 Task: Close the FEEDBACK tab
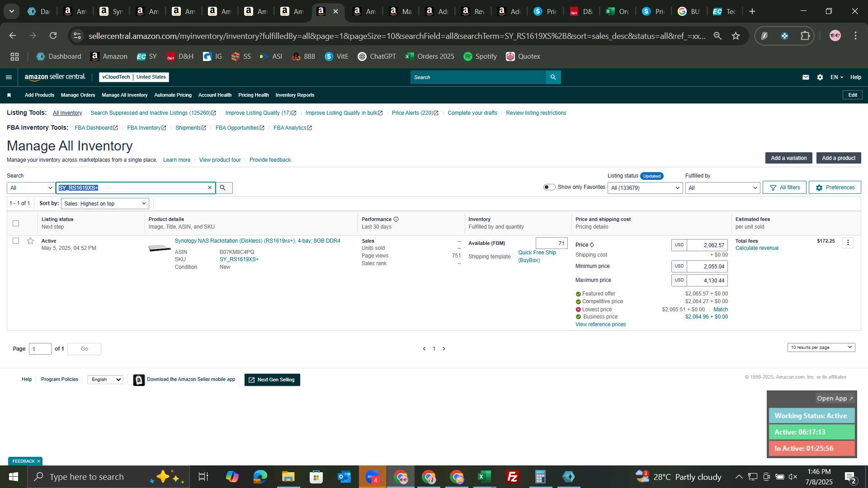(38, 461)
